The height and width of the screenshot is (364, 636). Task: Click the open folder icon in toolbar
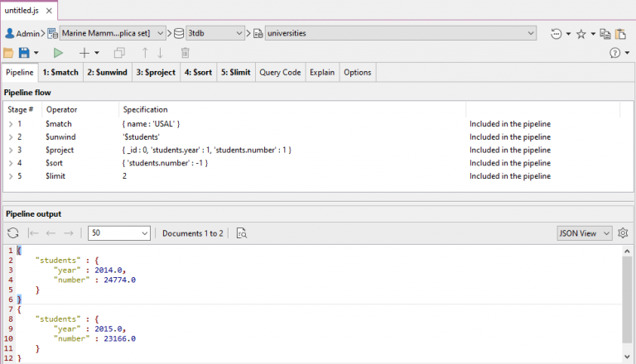tap(8, 53)
